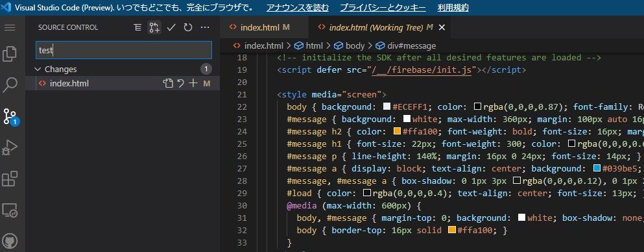The height and width of the screenshot is (252, 644).
Task: Click index.html in the breadcrumb
Action: pos(264,45)
